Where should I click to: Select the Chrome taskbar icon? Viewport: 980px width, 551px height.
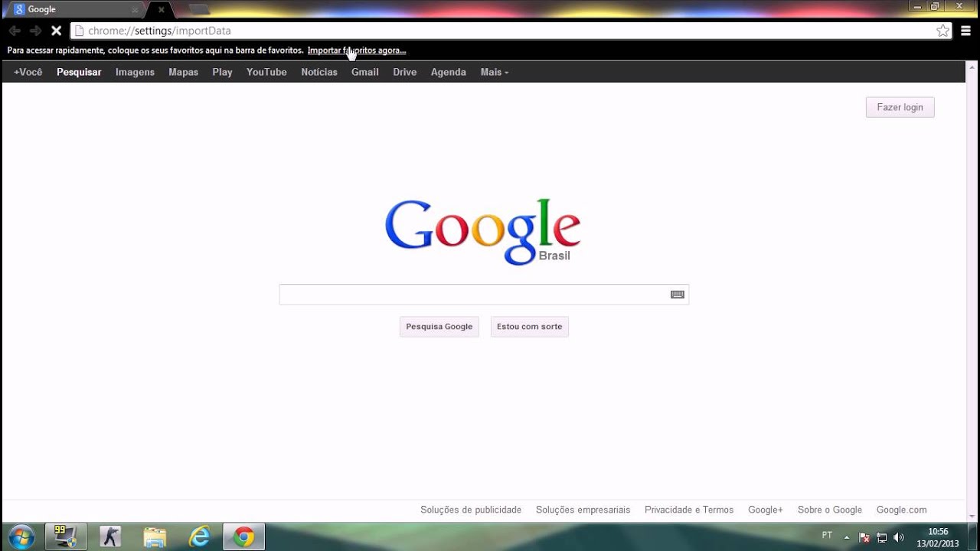244,537
